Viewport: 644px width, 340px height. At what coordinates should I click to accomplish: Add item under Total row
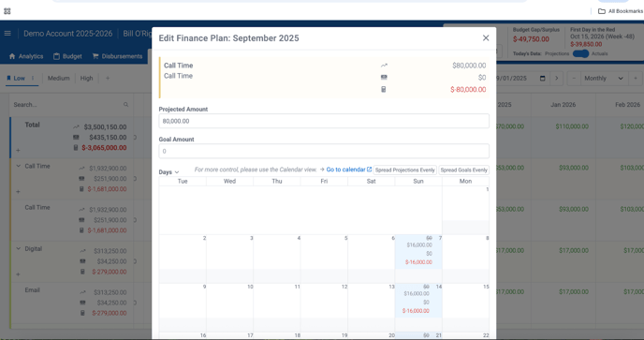pos(18,151)
